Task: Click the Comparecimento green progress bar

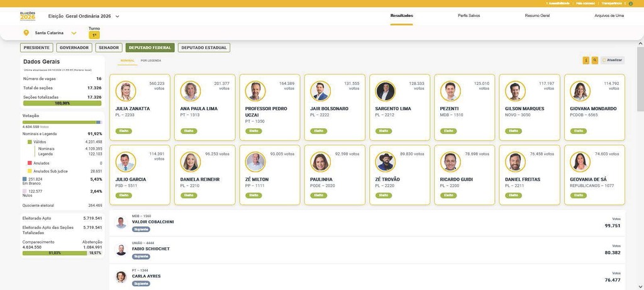Action: pos(55,253)
